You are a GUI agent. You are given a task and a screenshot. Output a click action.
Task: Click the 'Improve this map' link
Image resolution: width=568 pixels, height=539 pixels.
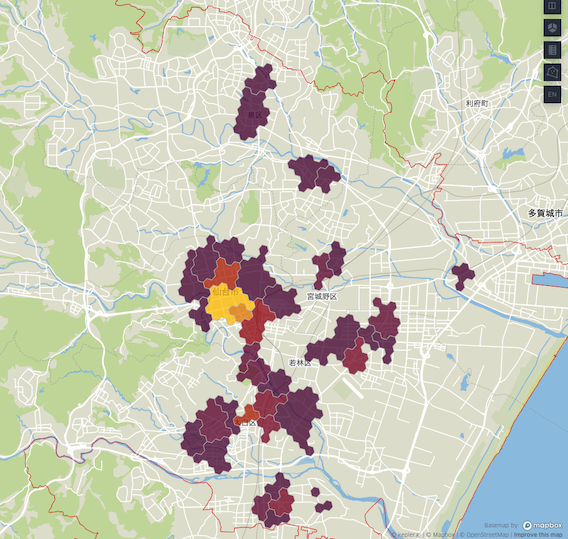[x=538, y=535]
